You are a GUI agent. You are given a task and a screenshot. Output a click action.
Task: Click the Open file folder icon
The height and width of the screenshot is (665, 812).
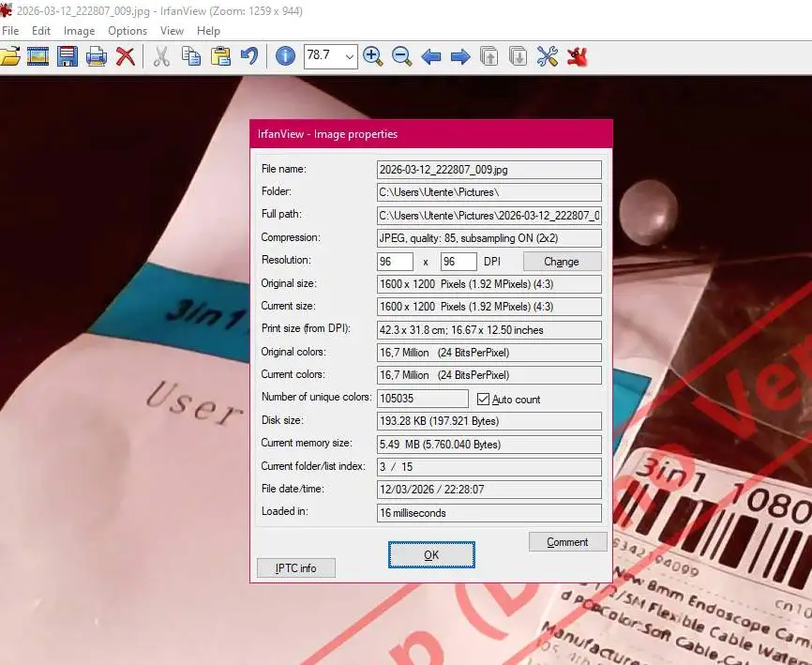pos(9,56)
